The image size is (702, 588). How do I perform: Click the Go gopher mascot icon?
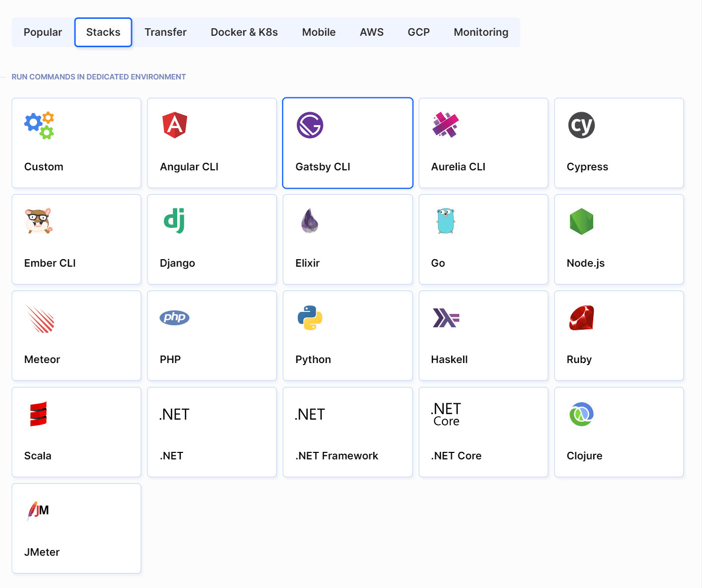point(445,221)
